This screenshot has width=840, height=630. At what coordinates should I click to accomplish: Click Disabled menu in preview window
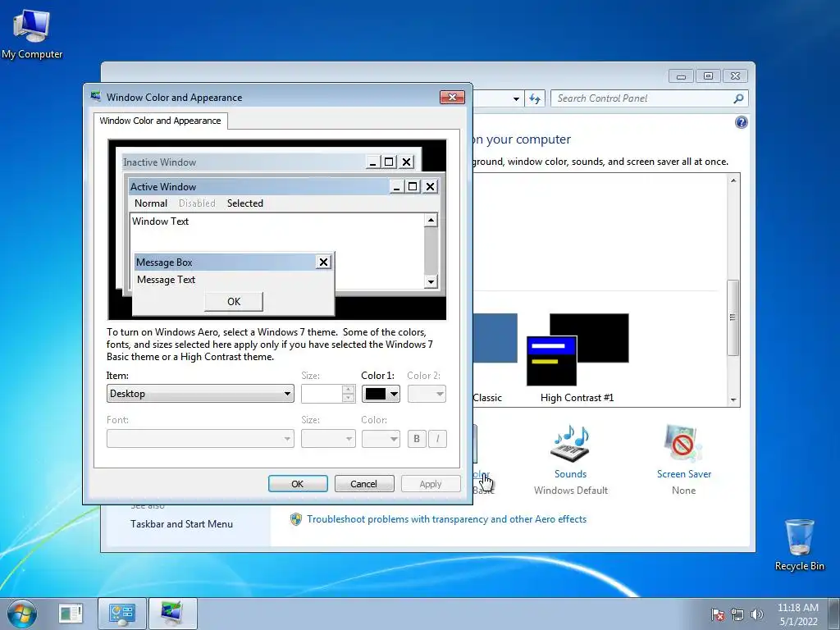pyautogui.click(x=197, y=203)
